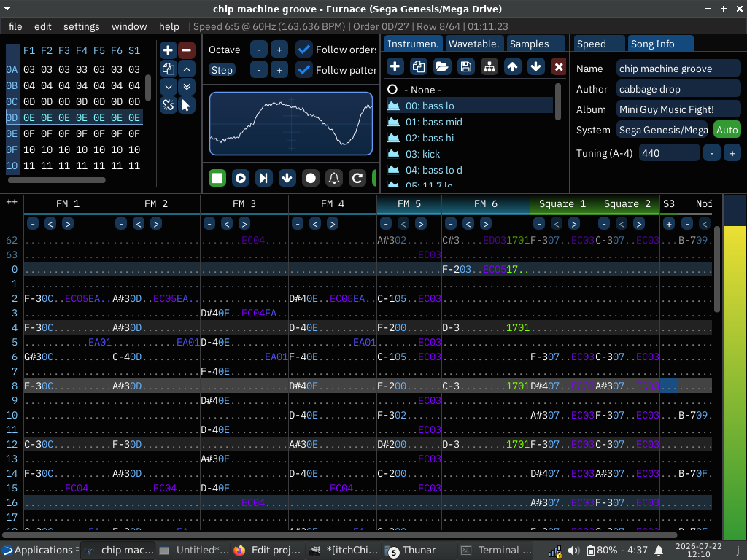Open the settings menu

point(82,26)
